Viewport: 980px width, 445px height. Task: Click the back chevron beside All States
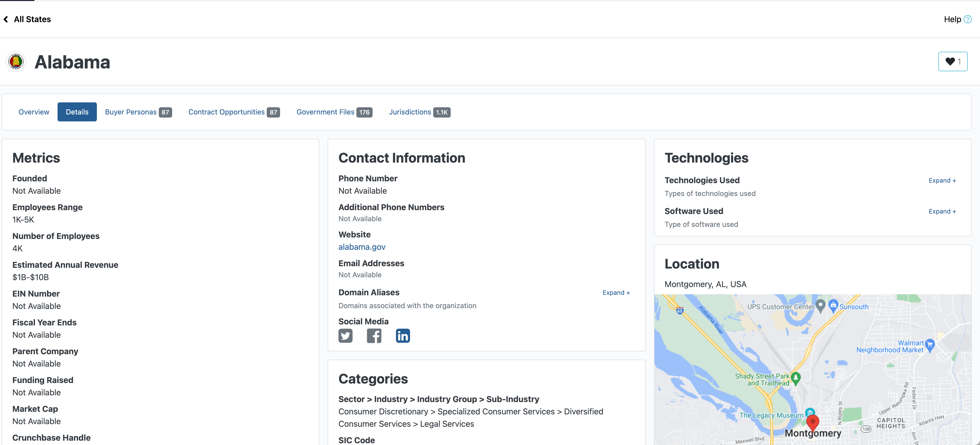tap(6, 19)
